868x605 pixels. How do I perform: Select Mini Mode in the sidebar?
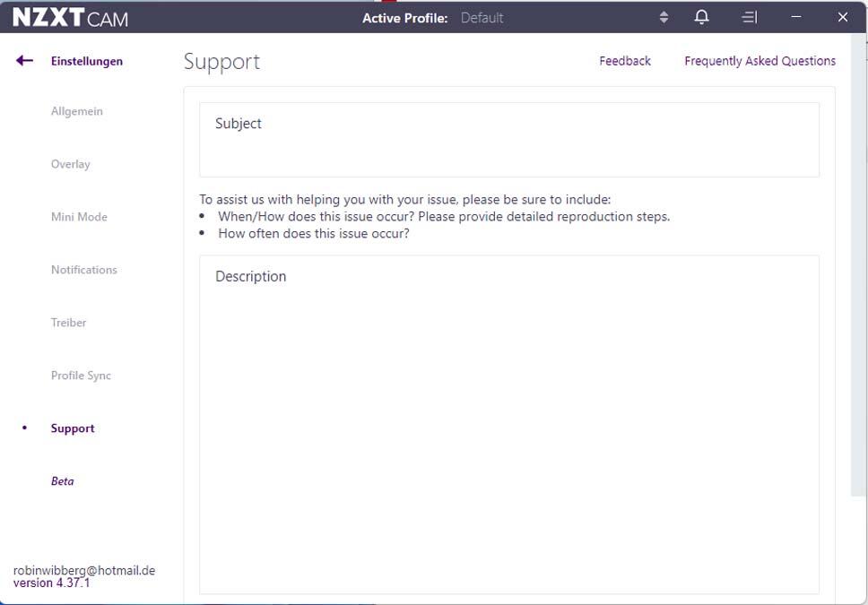79,217
